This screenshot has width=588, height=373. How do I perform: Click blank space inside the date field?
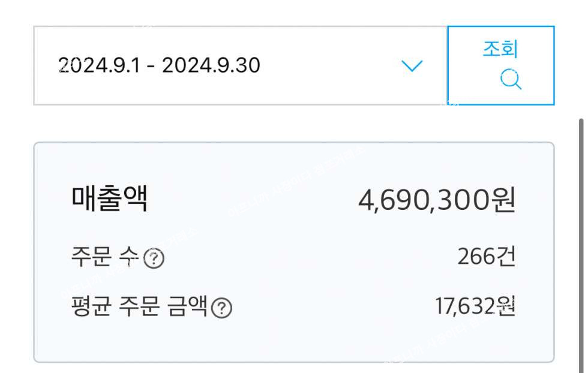coord(330,65)
